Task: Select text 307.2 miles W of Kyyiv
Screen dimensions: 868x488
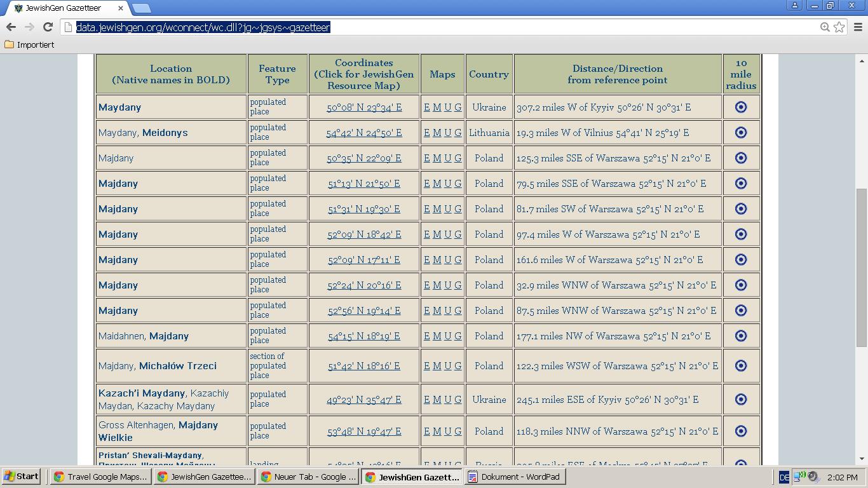Action: tap(566, 107)
